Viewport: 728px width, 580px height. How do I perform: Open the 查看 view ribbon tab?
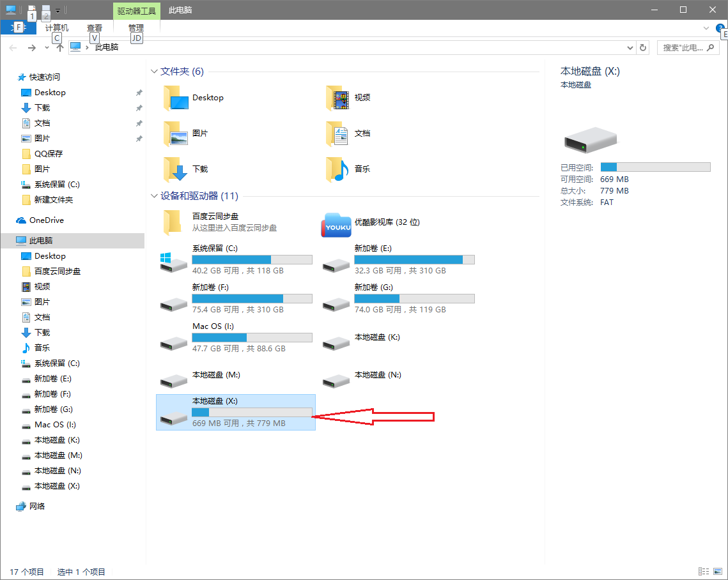pos(94,28)
